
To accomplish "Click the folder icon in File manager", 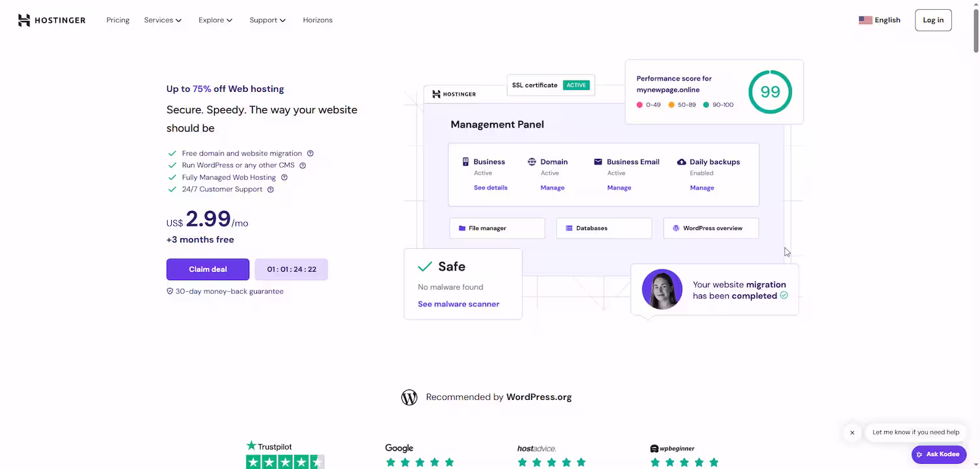I will coord(462,229).
